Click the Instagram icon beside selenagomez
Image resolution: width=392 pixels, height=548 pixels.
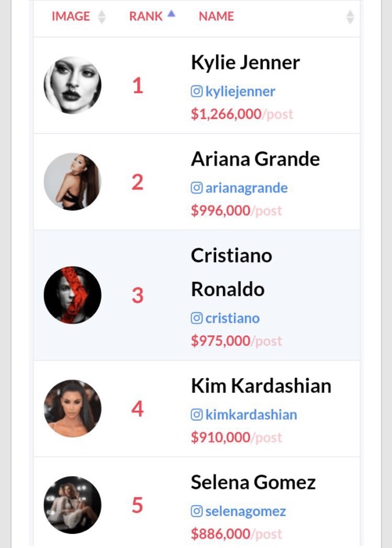(197, 511)
